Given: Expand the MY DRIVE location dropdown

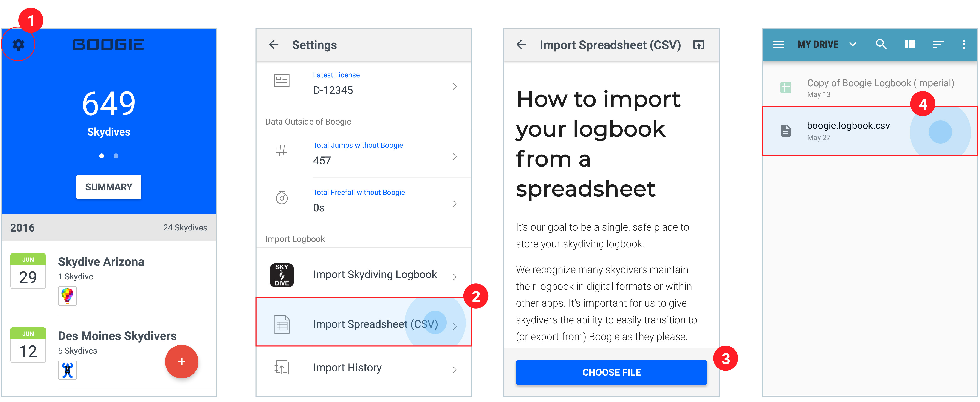Looking at the screenshot, I should click(x=853, y=45).
